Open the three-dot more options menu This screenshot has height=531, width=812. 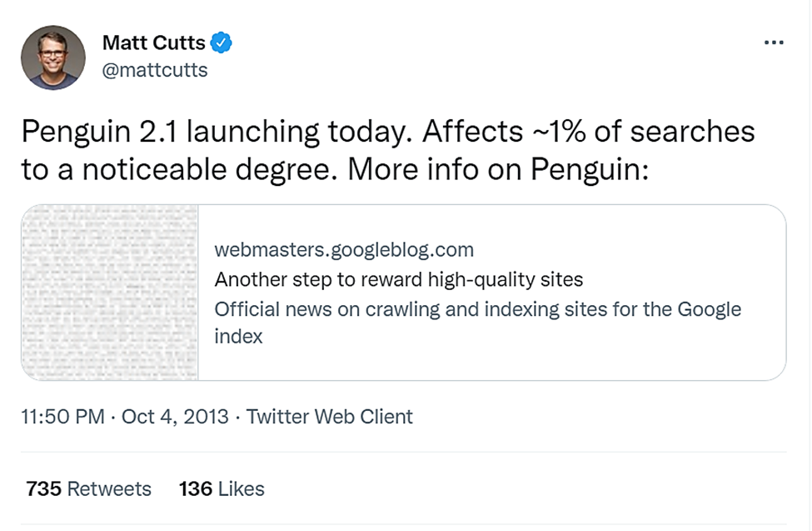point(774,43)
